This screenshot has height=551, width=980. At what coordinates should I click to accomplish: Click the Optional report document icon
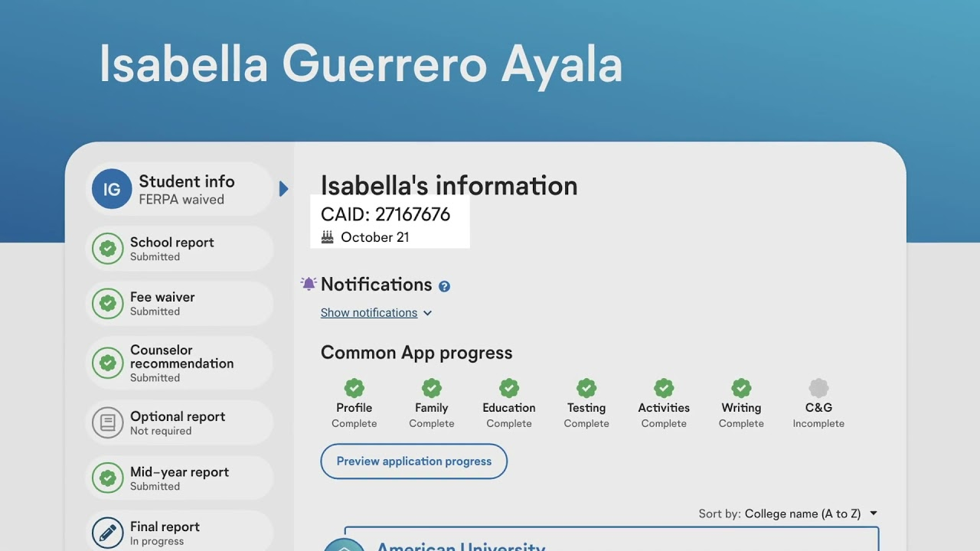pyautogui.click(x=108, y=422)
